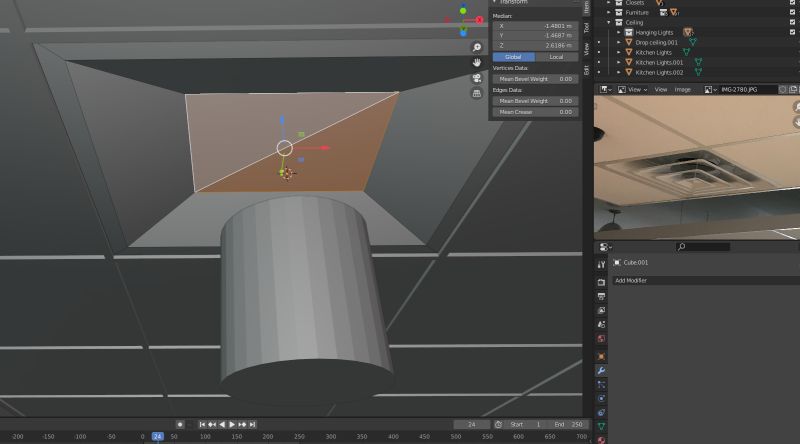The width and height of the screenshot is (800, 444).
Task: Switch to the View sidebar tab
Action: 587,49
